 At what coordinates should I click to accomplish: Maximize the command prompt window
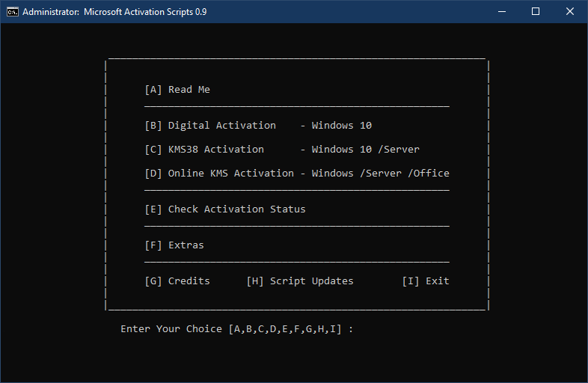pyautogui.click(x=536, y=12)
